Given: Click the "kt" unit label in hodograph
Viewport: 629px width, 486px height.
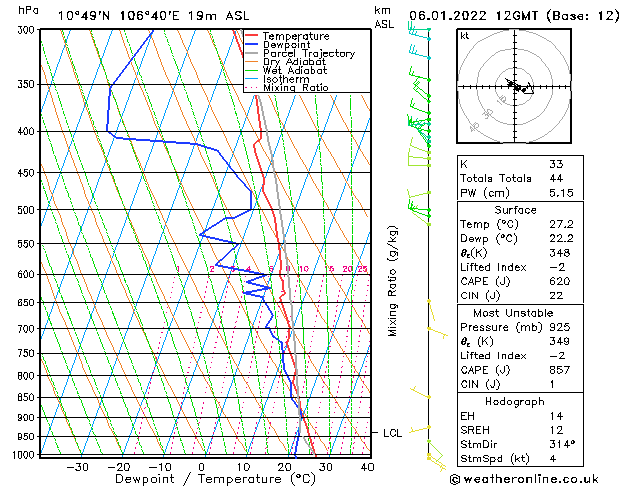Looking at the screenshot, I should pyautogui.click(x=465, y=36).
